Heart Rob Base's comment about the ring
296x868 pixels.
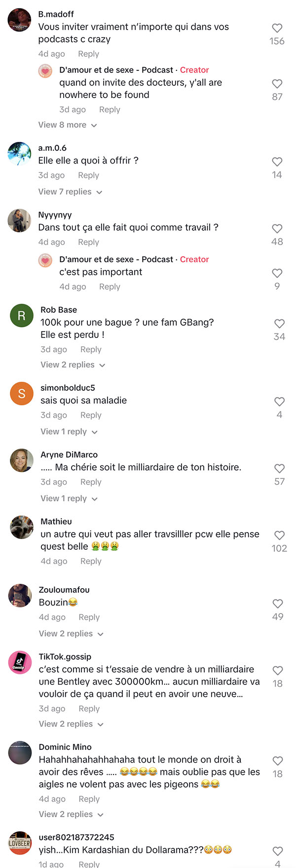pos(279,324)
